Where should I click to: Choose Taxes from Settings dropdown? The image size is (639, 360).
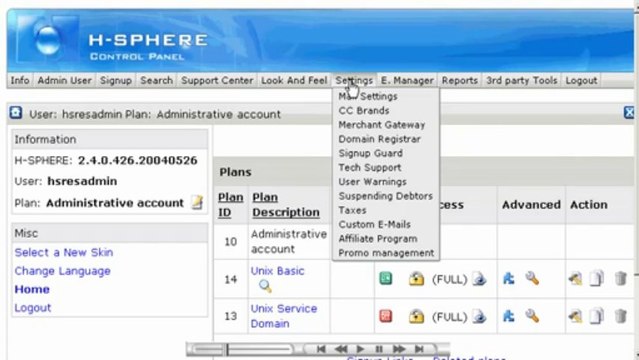click(353, 210)
